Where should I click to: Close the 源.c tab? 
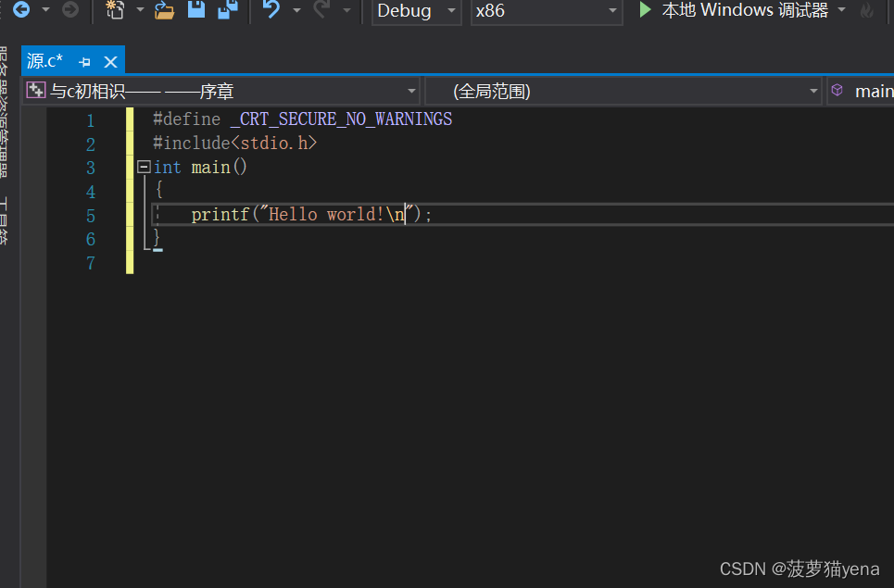tap(110, 61)
